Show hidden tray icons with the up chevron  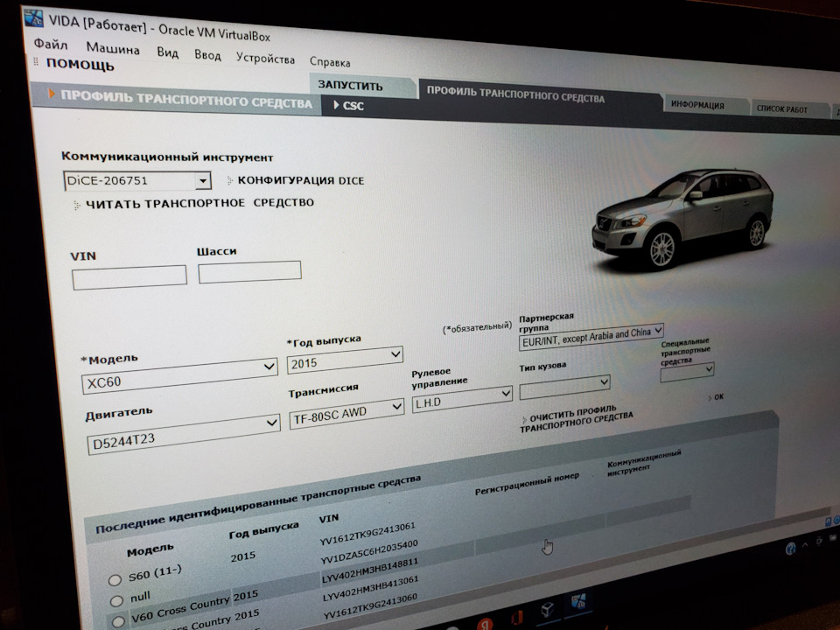pos(805,545)
